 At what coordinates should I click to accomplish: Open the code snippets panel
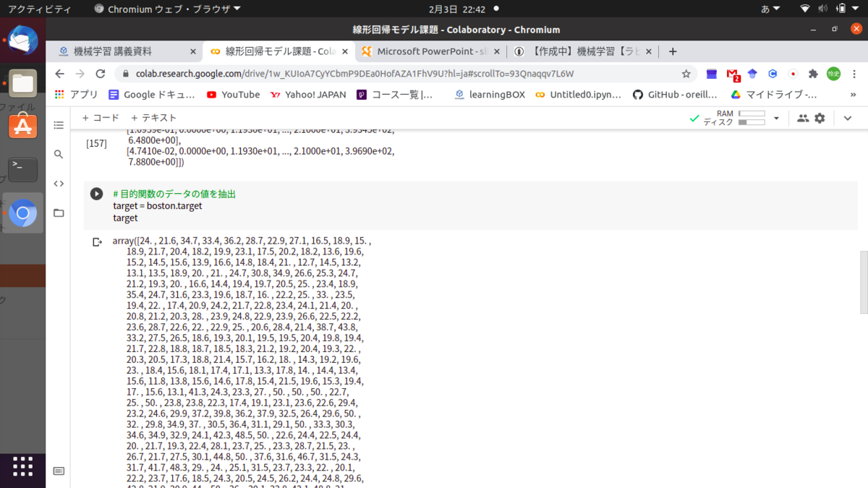click(59, 184)
